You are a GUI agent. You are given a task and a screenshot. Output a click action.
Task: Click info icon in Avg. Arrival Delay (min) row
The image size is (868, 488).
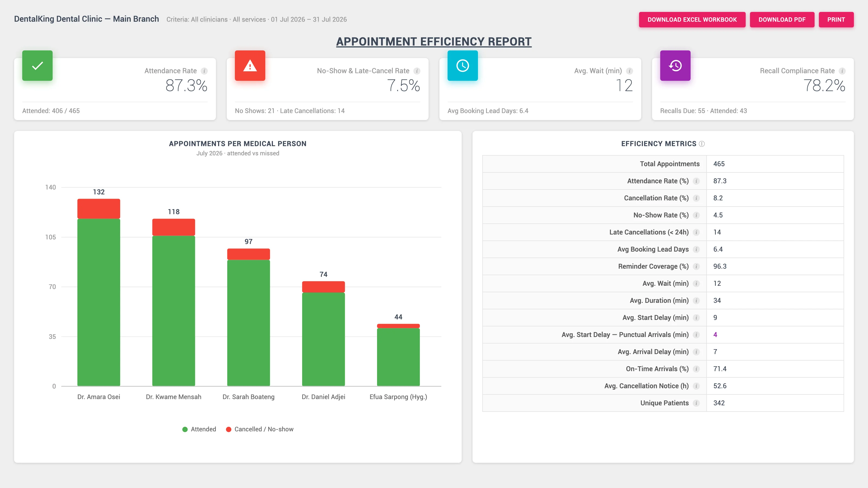(696, 352)
